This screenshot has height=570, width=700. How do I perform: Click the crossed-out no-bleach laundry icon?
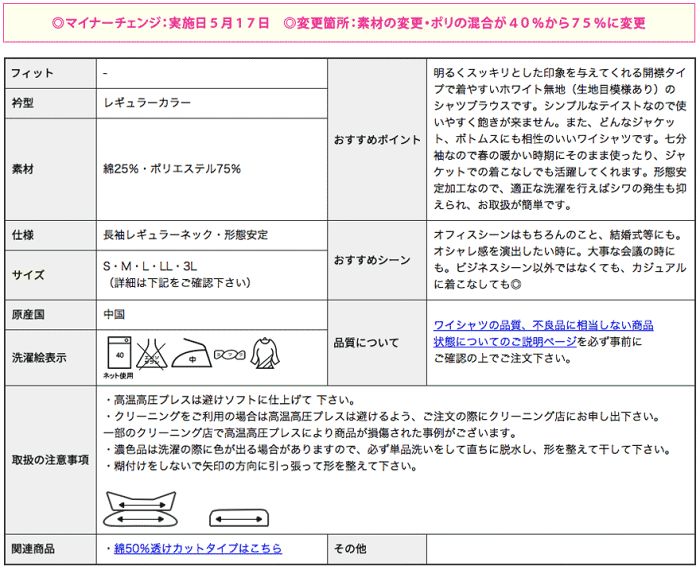(x=153, y=352)
